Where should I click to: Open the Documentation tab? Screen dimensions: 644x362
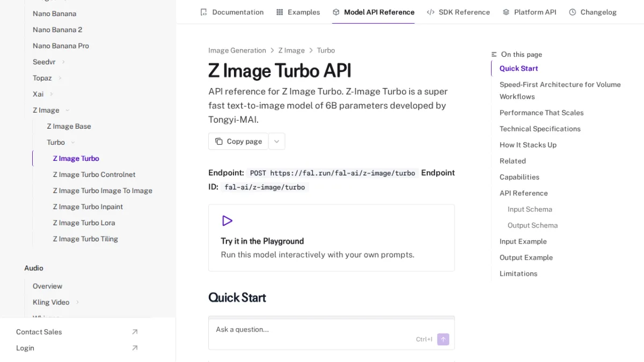click(232, 12)
